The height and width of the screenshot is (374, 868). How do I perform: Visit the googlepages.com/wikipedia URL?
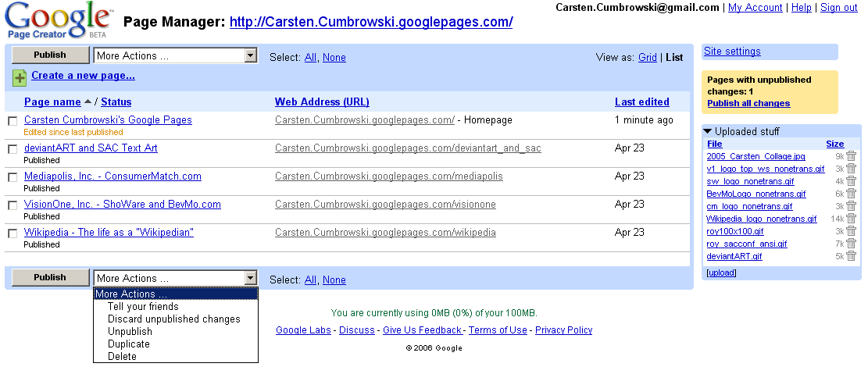tap(385, 233)
